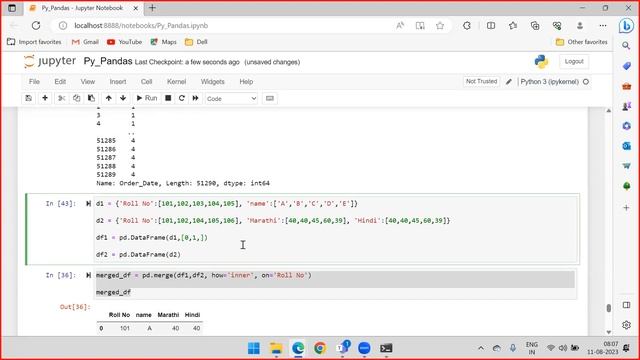This screenshot has width=640, height=360.
Task: Click into the d1 dictionary code line
Action: [x=227, y=204]
